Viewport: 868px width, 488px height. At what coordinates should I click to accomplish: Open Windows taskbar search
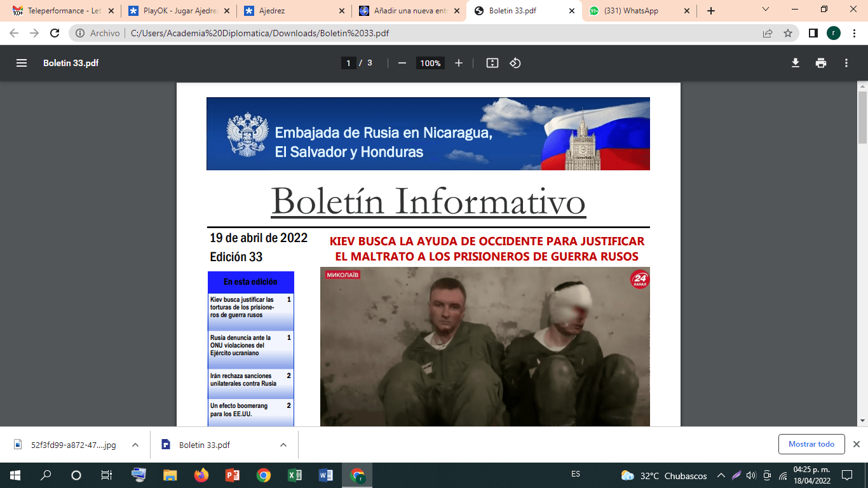46,475
